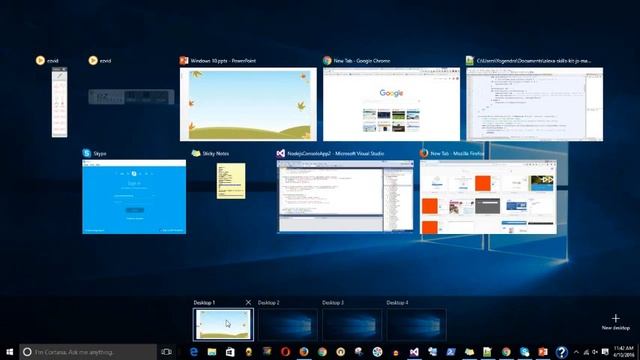Open File Explorer from the taskbar

[212, 352]
